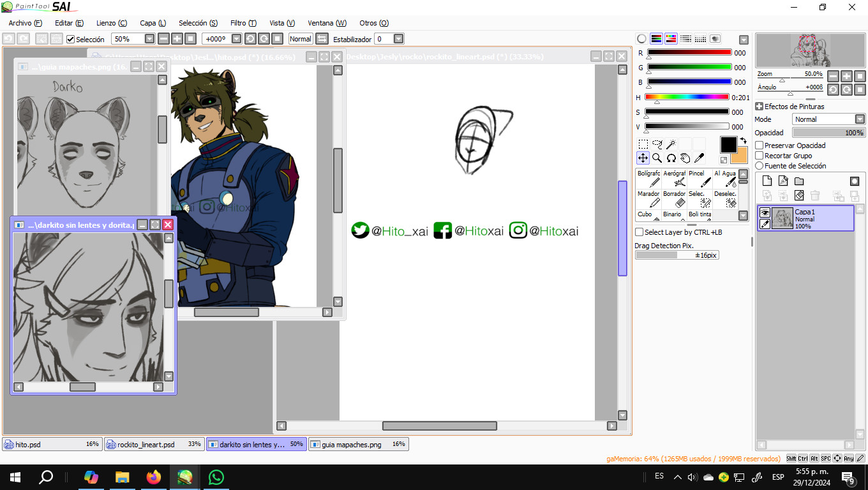Image resolution: width=868 pixels, height=490 pixels.
Task: Hide Capa1 layer with eye icon
Action: click(x=765, y=212)
